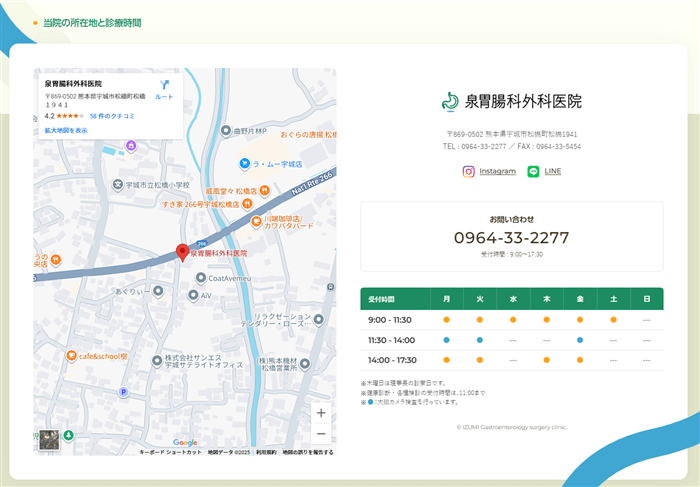The image size is (700, 487).
Task: Open キーボード ショートカット on the map
Action: tap(171, 452)
